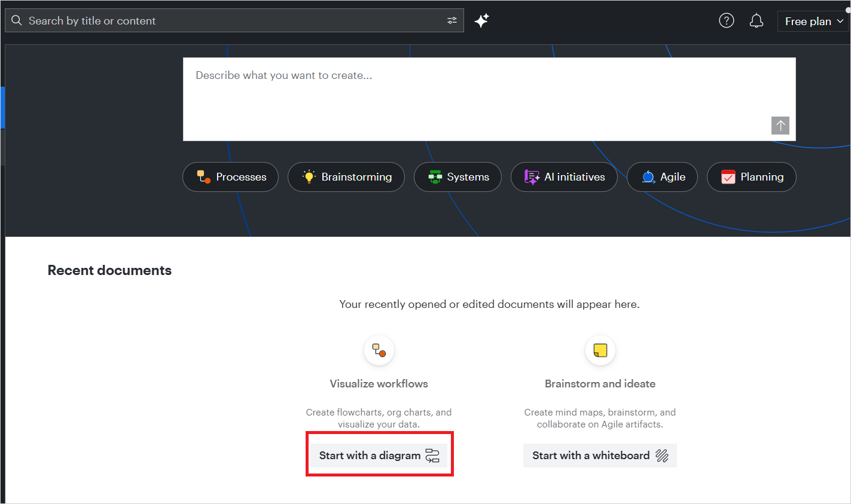Image resolution: width=851 pixels, height=504 pixels.
Task: Expand the Free plan dropdown
Action: click(814, 21)
